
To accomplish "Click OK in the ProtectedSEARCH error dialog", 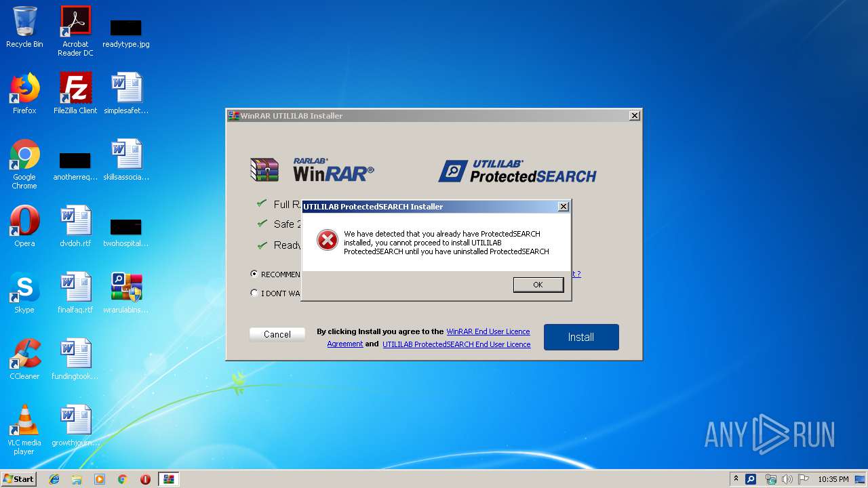I will point(538,285).
